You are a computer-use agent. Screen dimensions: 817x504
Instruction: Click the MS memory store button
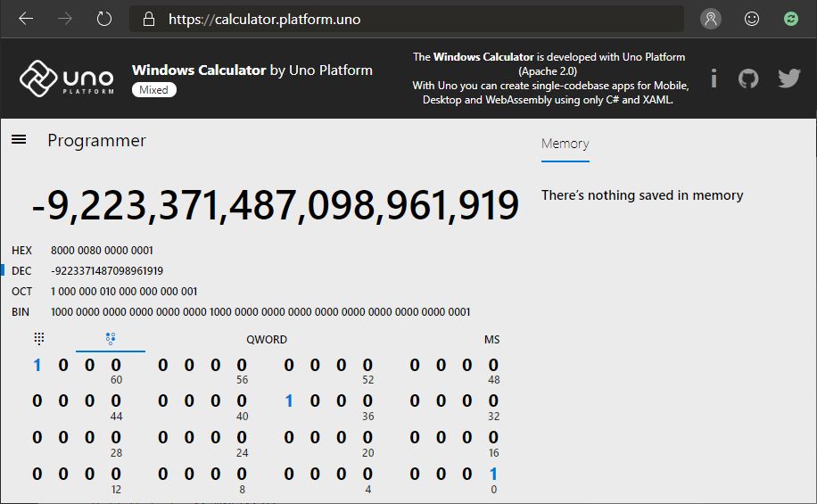coord(491,340)
